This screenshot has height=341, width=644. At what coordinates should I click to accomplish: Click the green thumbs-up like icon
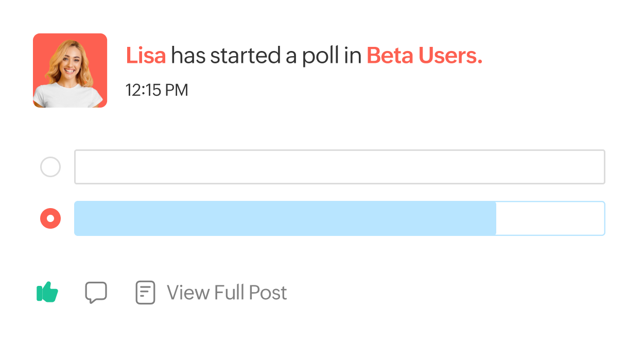click(x=47, y=292)
